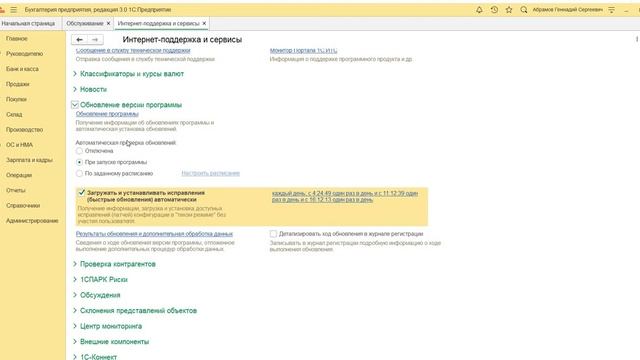Enable Детализировать ход обновления checkbox
Image resolution: width=640 pixels, height=360 pixels.
tap(273, 234)
